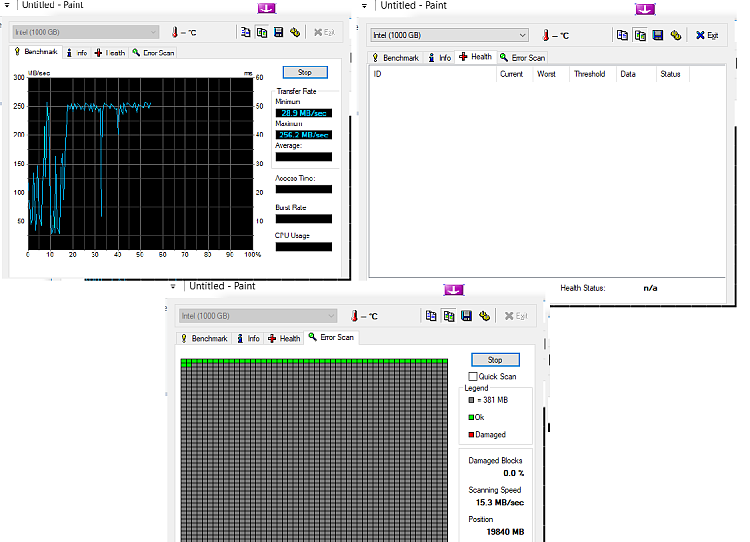Click the ID column header
750x542 pixels.
point(432,74)
